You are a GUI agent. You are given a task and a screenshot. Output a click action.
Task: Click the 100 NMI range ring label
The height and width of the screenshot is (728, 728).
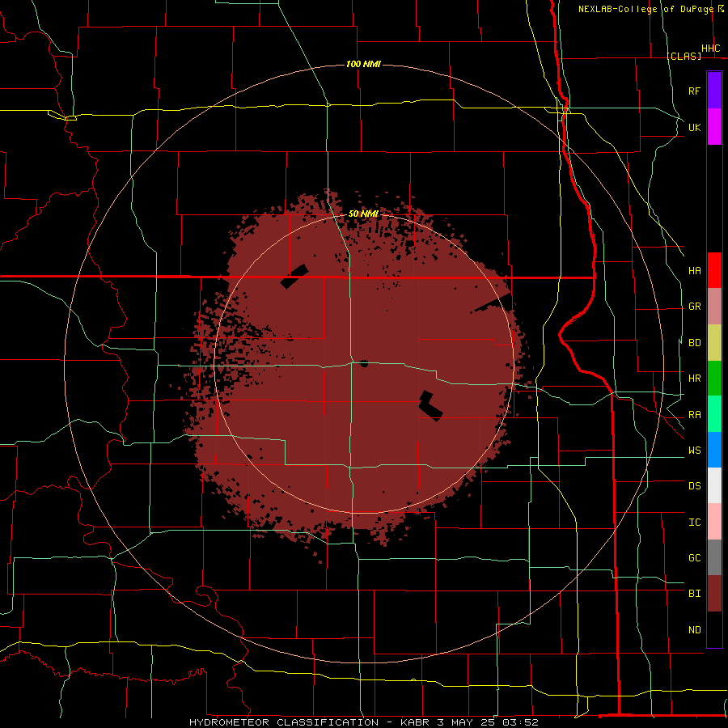(x=363, y=64)
